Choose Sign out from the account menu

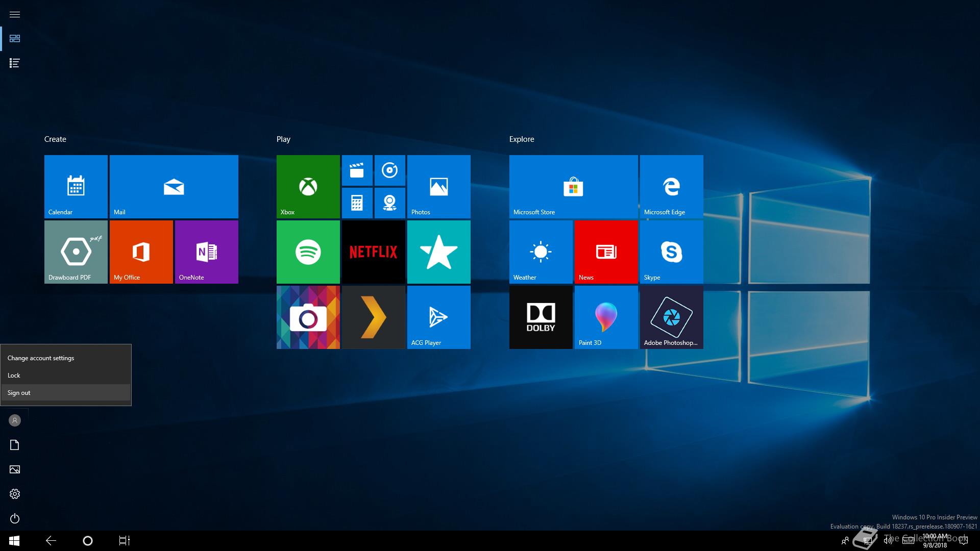pos(66,393)
